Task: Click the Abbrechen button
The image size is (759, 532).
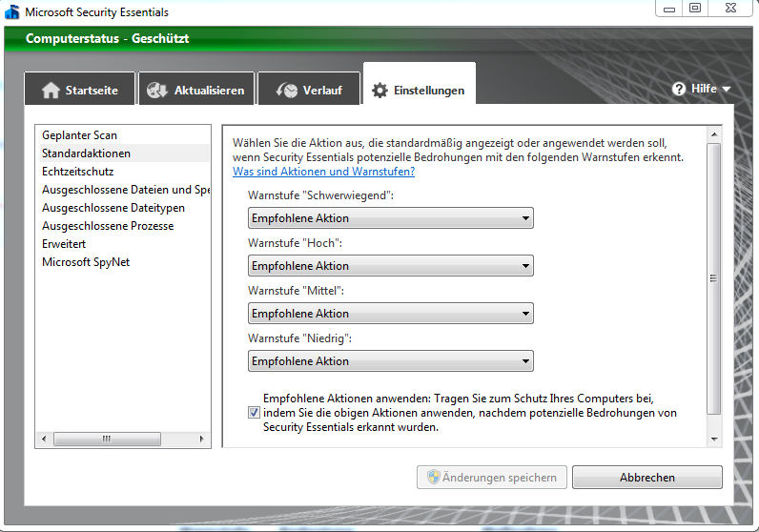Action: (x=647, y=478)
